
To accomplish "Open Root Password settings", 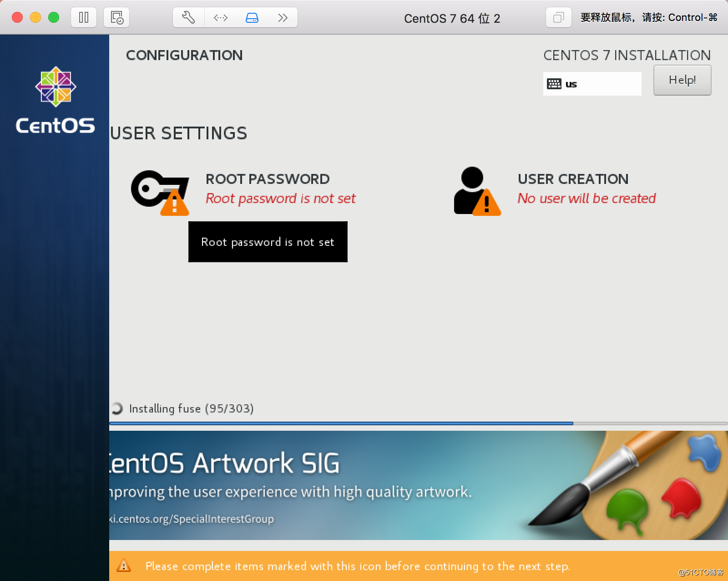I will tap(268, 179).
